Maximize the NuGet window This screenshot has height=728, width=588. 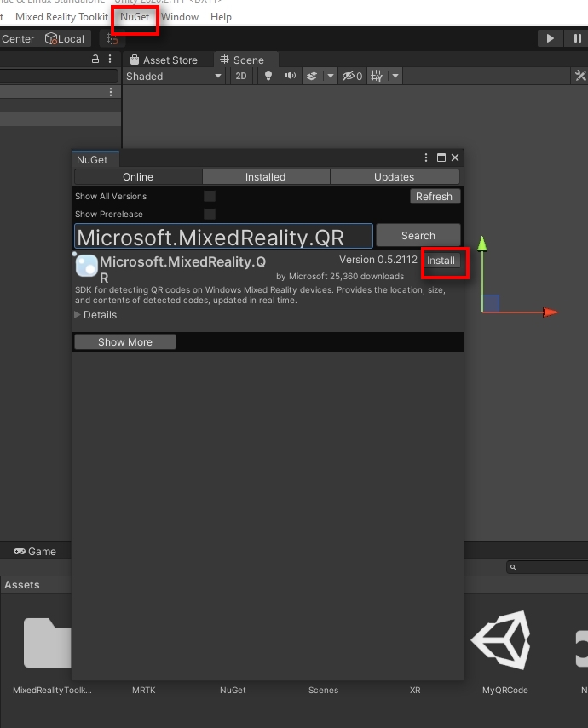441,158
